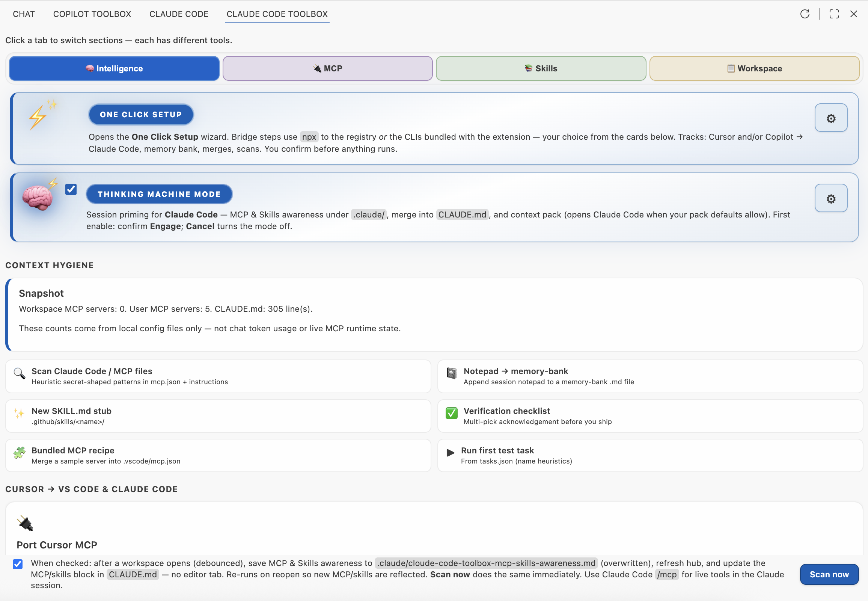Viewport: 868px width, 601px height.
Task: Click the THINKING MACHINE MODE button
Action: click(x=159, y=194)
